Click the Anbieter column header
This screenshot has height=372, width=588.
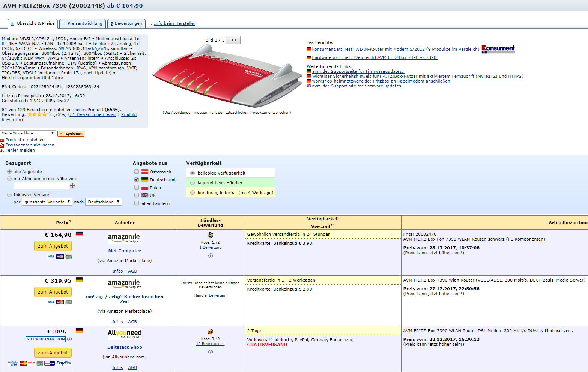pyautogui.click(x=125, y=223)
